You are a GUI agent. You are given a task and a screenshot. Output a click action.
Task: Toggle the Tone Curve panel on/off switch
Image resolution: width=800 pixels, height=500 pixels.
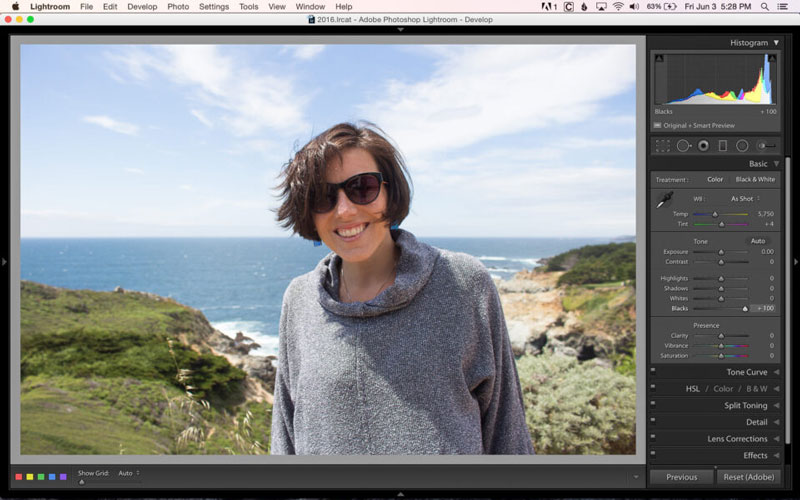pyautogui.click(x=653, y=372)
